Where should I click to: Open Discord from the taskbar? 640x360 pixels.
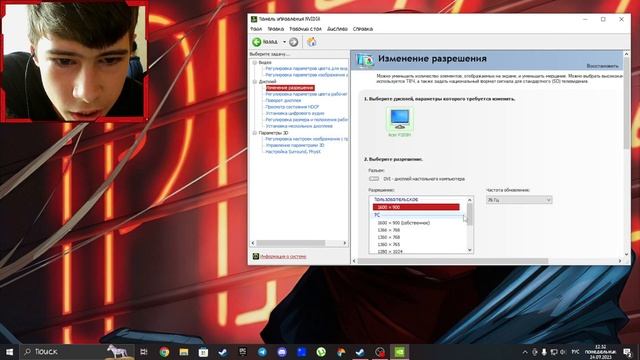click(282, 352)
